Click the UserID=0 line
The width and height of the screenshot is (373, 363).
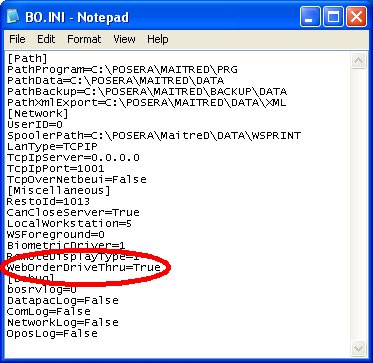pyautogui.click(x=35, y=125)
